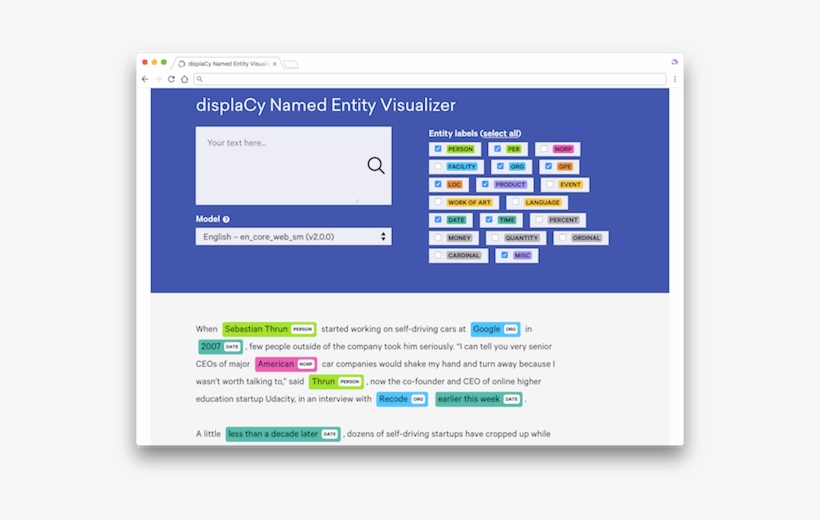Viewport: 820px width, 520px height.
Task: Click the 2007 DATE entity highlight
Action: tap(220, 346)
